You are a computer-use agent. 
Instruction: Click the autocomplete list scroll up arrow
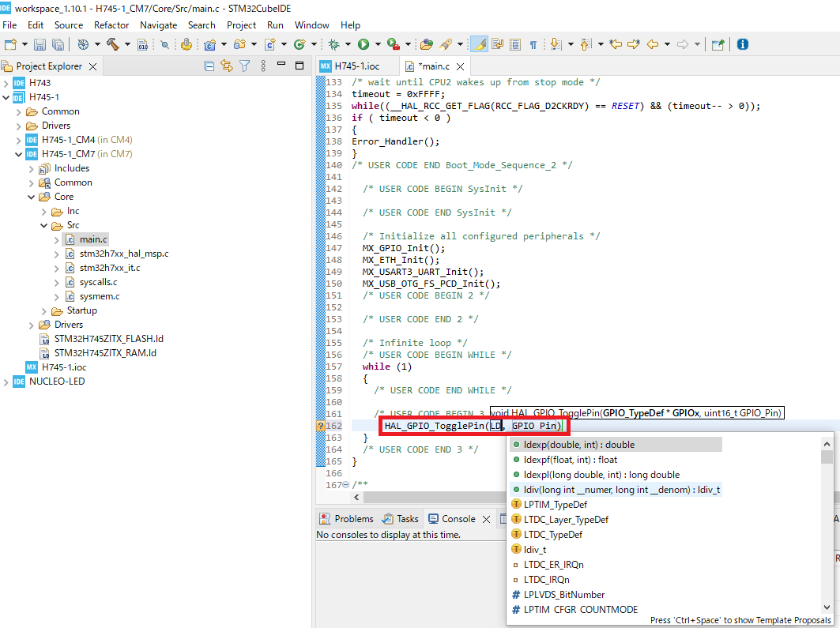click(827, 444)
